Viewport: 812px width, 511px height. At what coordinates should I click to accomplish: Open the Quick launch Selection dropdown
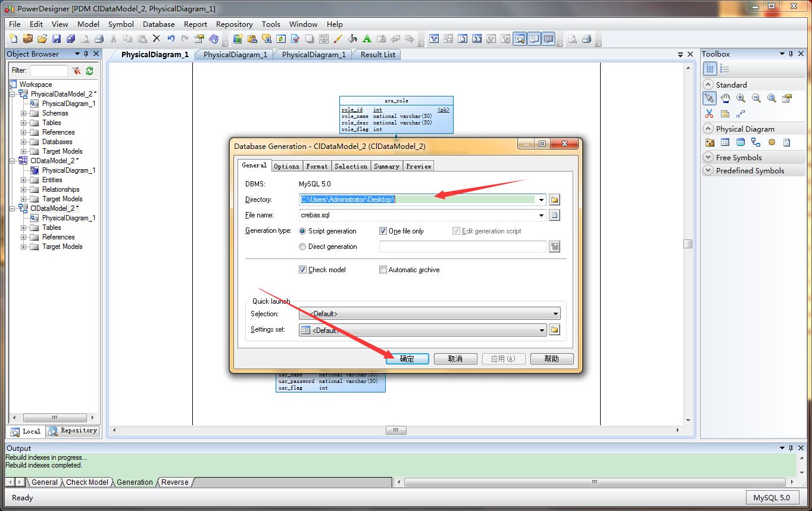[429, 314]
